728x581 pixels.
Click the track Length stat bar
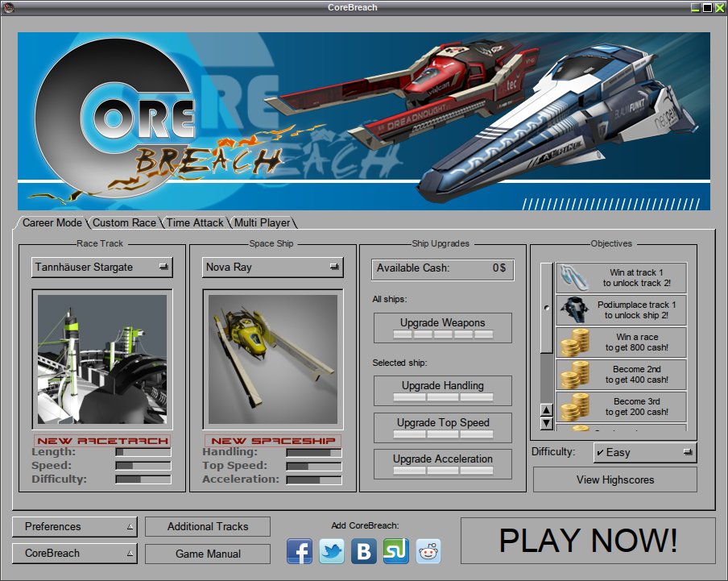coord(143,452)
